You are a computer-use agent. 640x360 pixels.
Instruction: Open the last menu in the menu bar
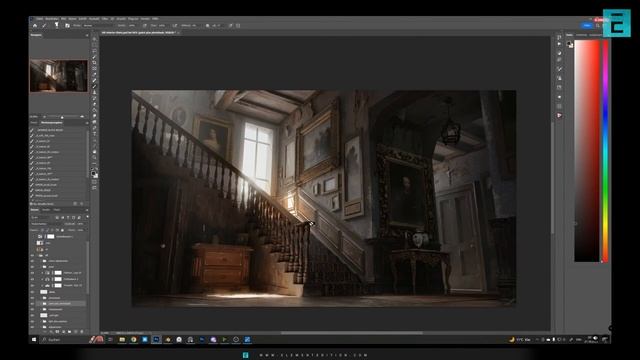(x=155, y=18)
